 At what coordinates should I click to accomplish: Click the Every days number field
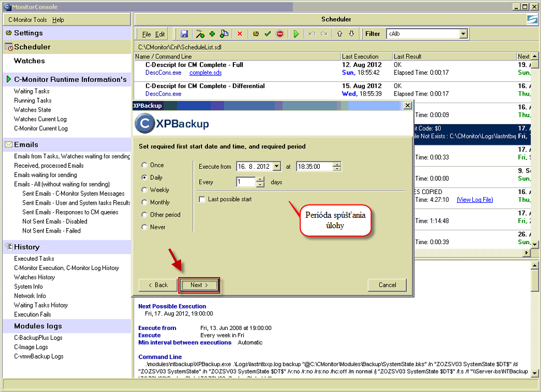[x=246, y=181]
